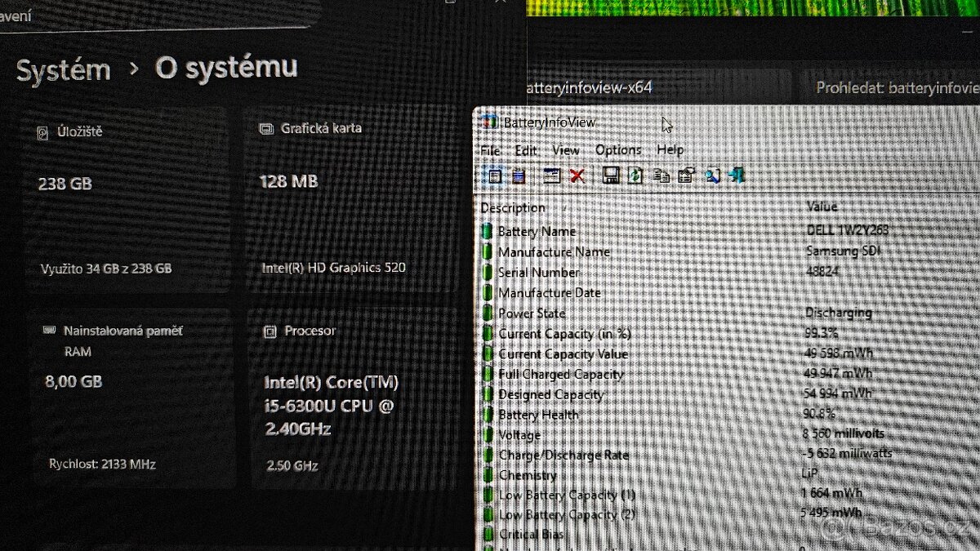Click the Grafická karta icon

[265, 129]
